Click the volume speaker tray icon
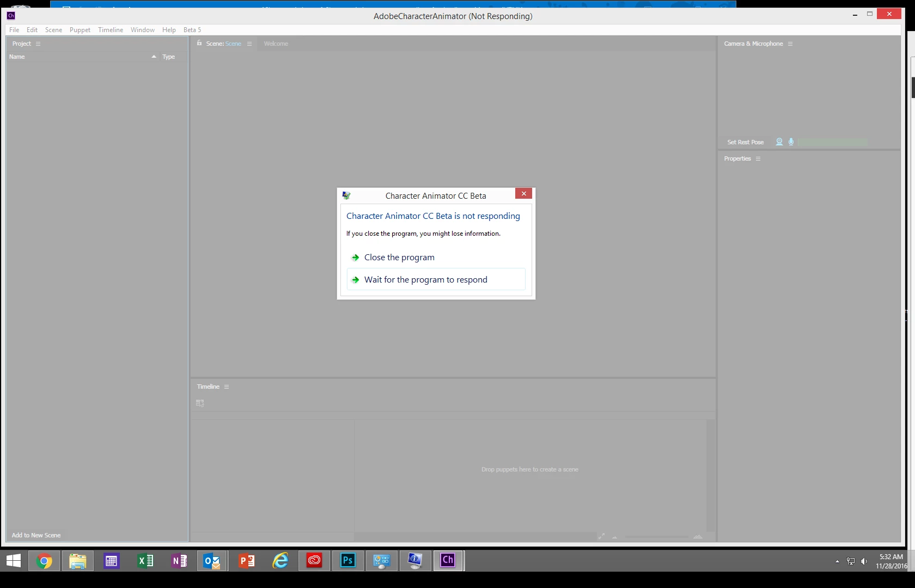 (864, 561)
